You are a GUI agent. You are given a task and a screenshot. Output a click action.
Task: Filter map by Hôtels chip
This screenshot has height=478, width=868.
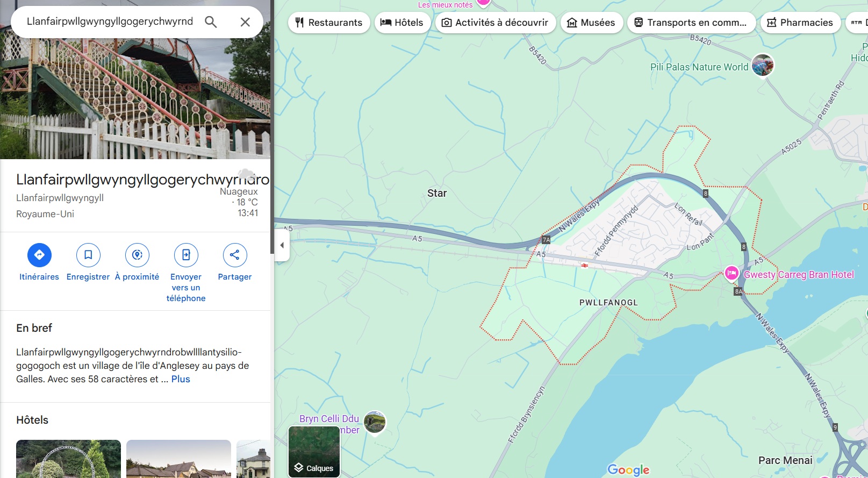402,23
